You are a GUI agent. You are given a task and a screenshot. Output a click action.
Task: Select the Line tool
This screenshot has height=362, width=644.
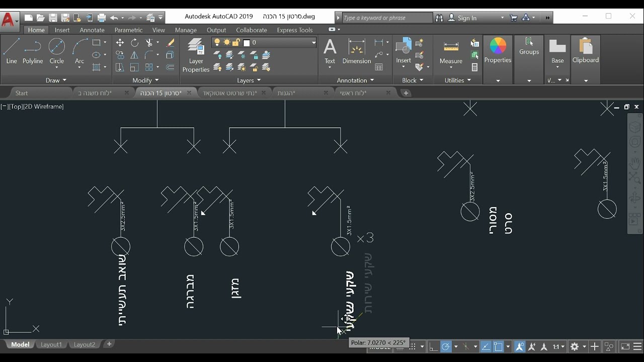pyautogui.click(x=11, y=52)
